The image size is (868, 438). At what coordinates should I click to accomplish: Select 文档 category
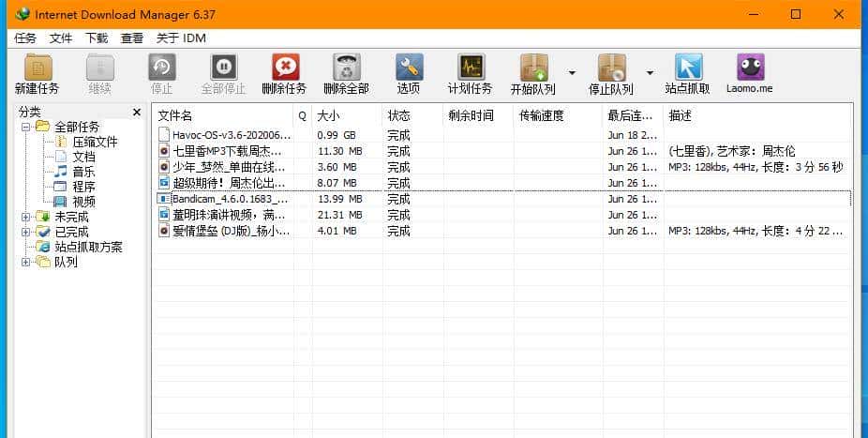83,157
